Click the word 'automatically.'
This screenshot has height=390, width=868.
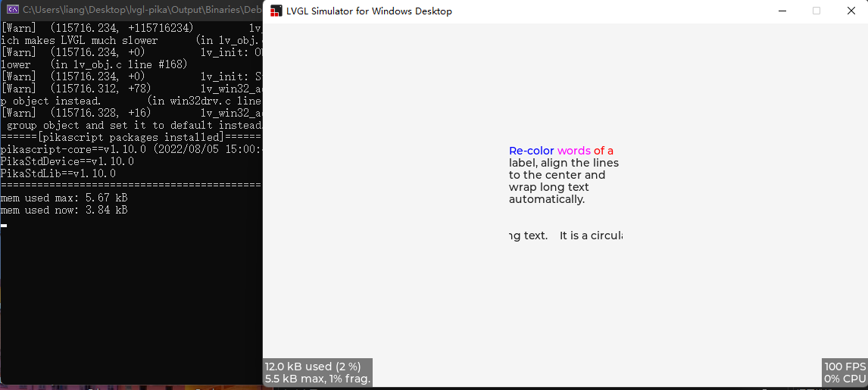click(547, 199)
